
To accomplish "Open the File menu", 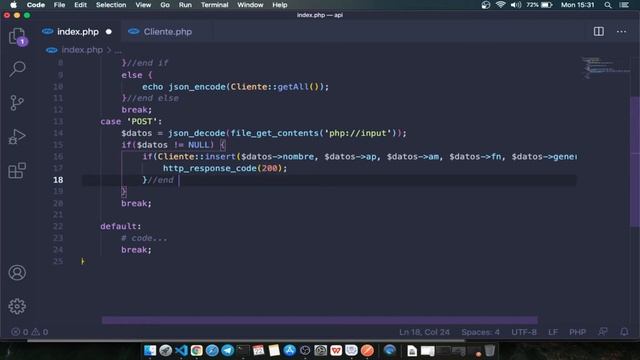I will point(59,5).
